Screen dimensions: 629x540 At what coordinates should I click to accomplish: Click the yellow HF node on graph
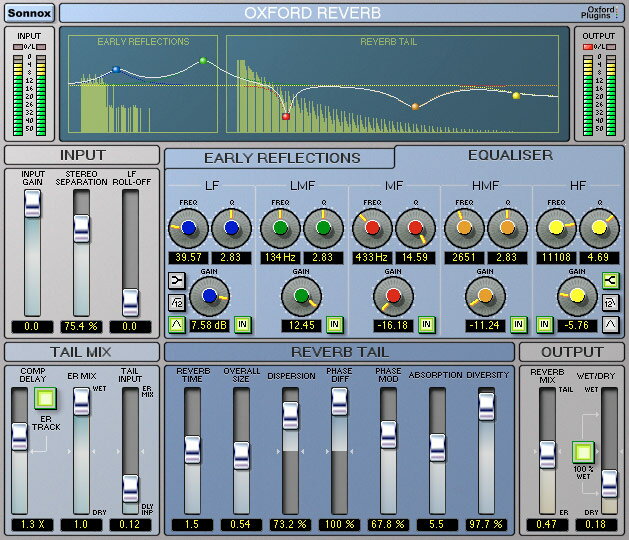pyautogui.click(x=516, y=95)
